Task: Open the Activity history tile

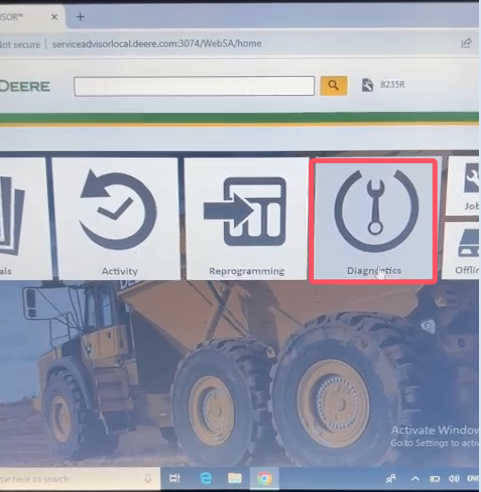Action: (x=117, y=219)
